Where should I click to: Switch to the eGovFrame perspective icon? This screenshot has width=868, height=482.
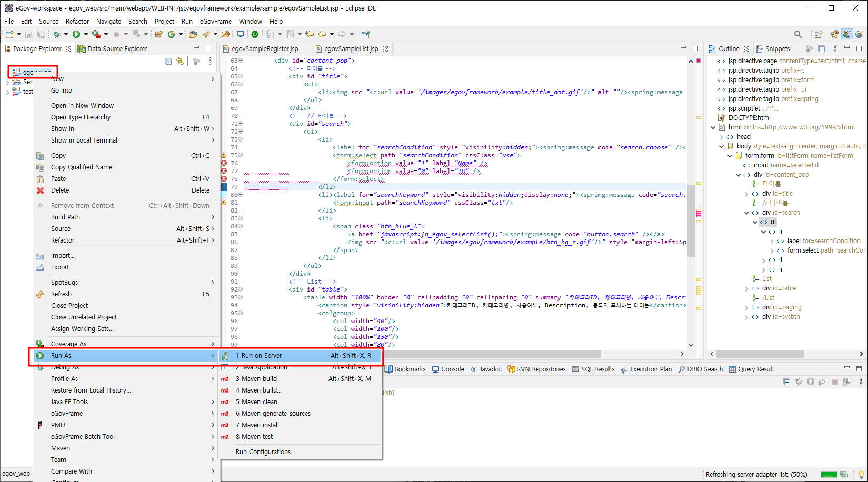click(x=847, y=34)
